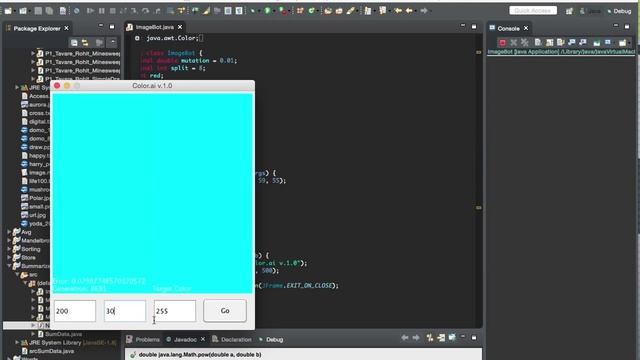Minimize the Package Explorer view
This screenshot has width=640, height=360.
101,26
